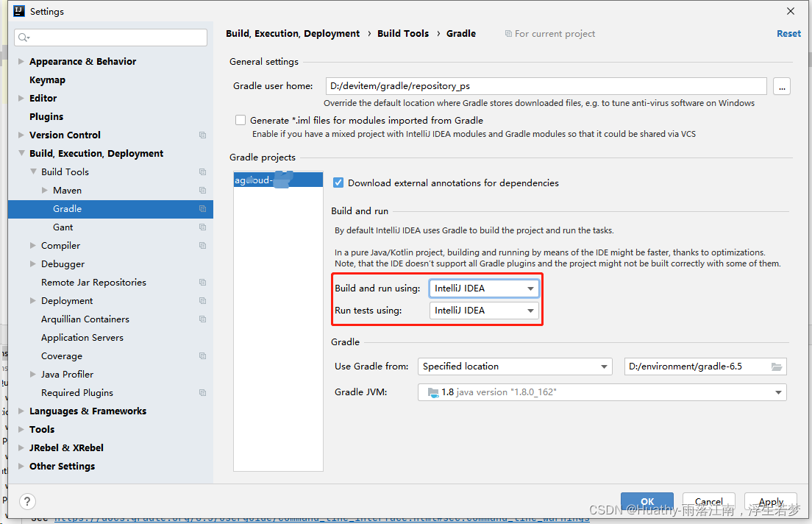Click the Cancel button
812x524 pixels.
point(708,501)
